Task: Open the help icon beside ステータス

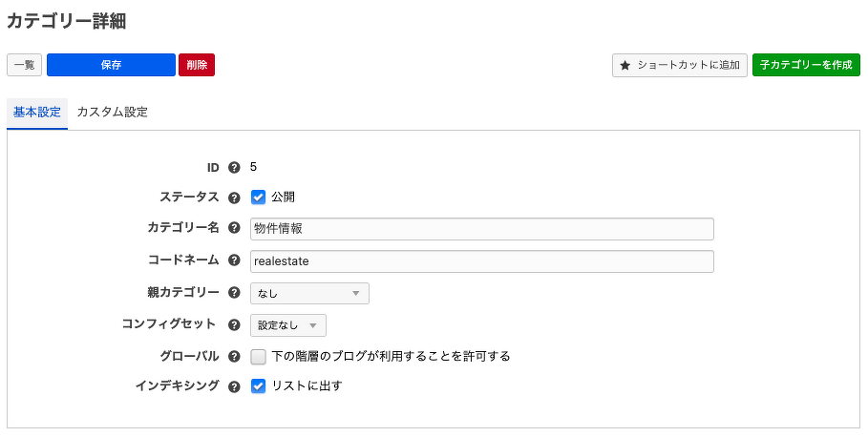Action: 234,198
